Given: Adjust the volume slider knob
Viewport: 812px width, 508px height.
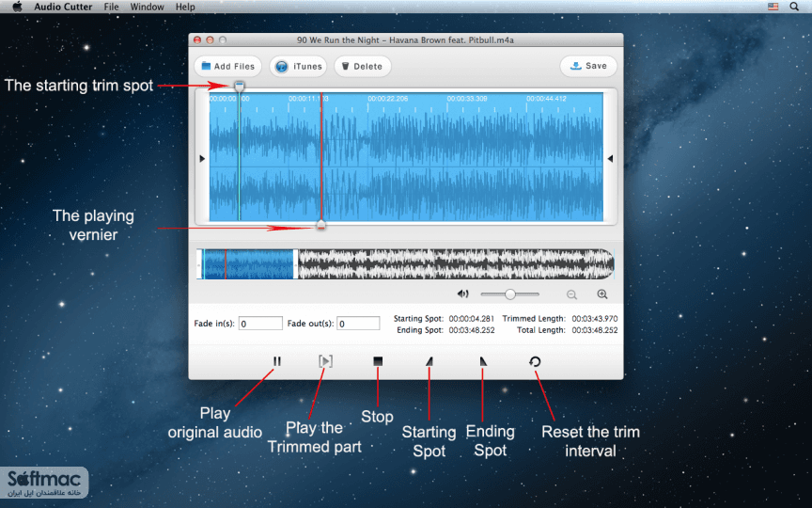Looking at the screenshot, I should tap(510, 294).
